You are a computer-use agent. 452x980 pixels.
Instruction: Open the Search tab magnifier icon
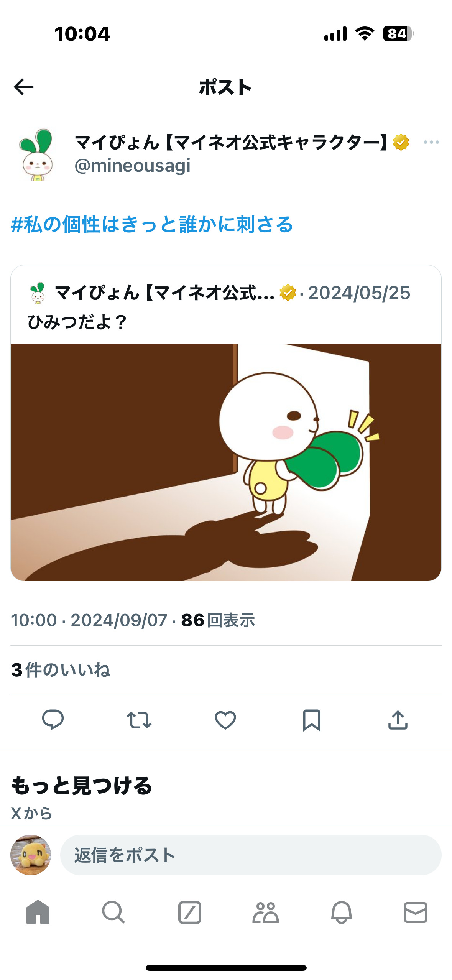113,912
